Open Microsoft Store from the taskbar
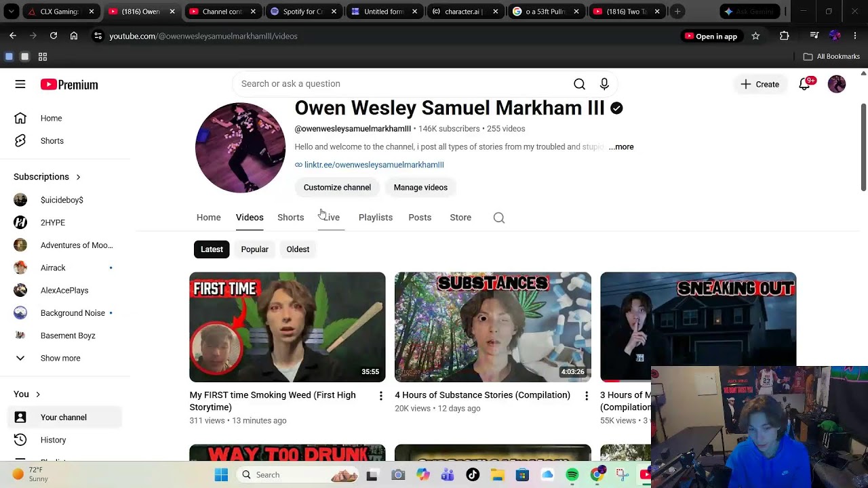The width and height of the screenshot is (868, 488). point(522,475)
